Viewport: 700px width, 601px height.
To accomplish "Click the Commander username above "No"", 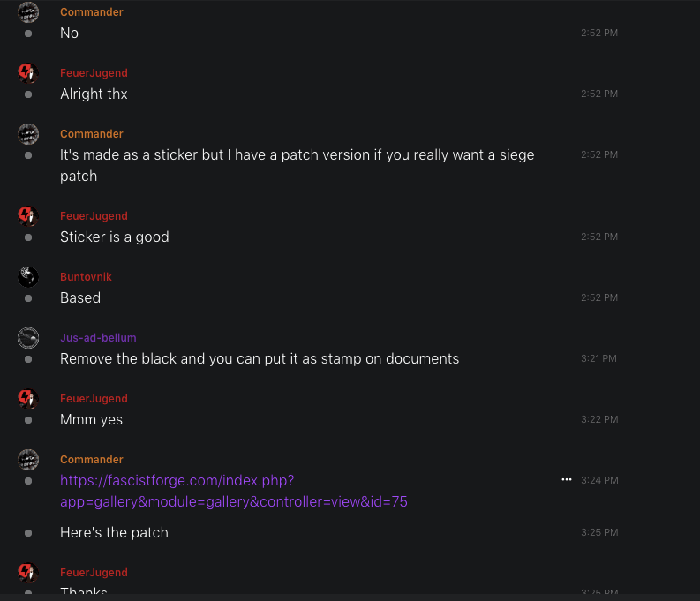I will [x=91, y=12].
